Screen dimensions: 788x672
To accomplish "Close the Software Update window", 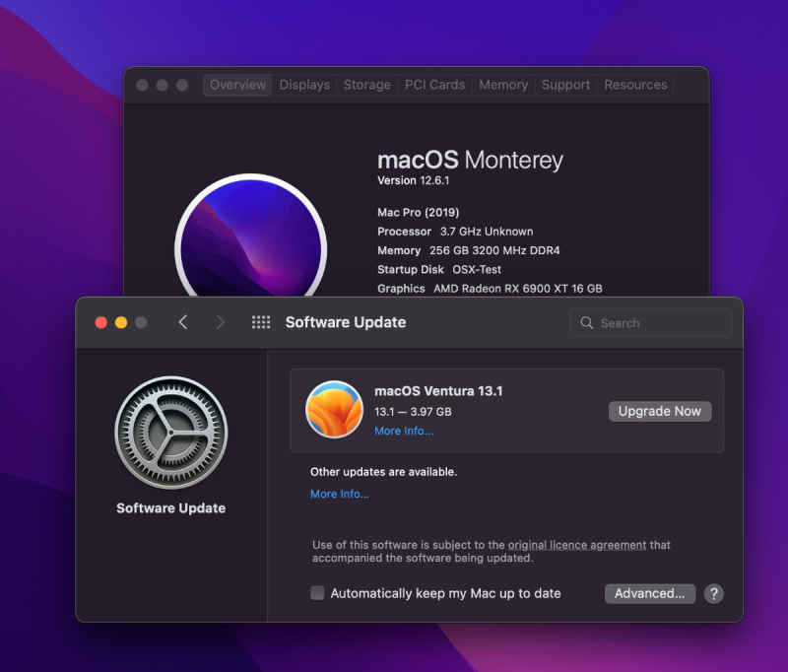I will pos(101,322).
